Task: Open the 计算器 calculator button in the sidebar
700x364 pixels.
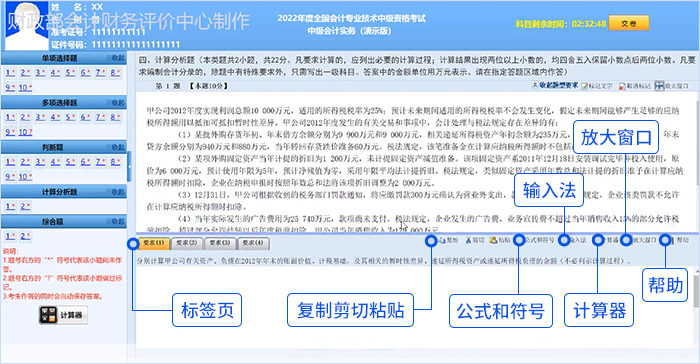Action: point(63,315)
